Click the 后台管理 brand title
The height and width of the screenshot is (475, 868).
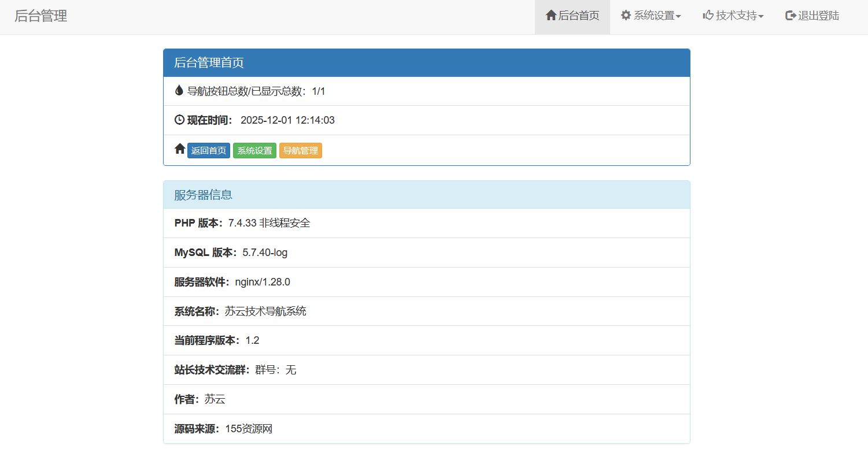click(x=40, y=16)
